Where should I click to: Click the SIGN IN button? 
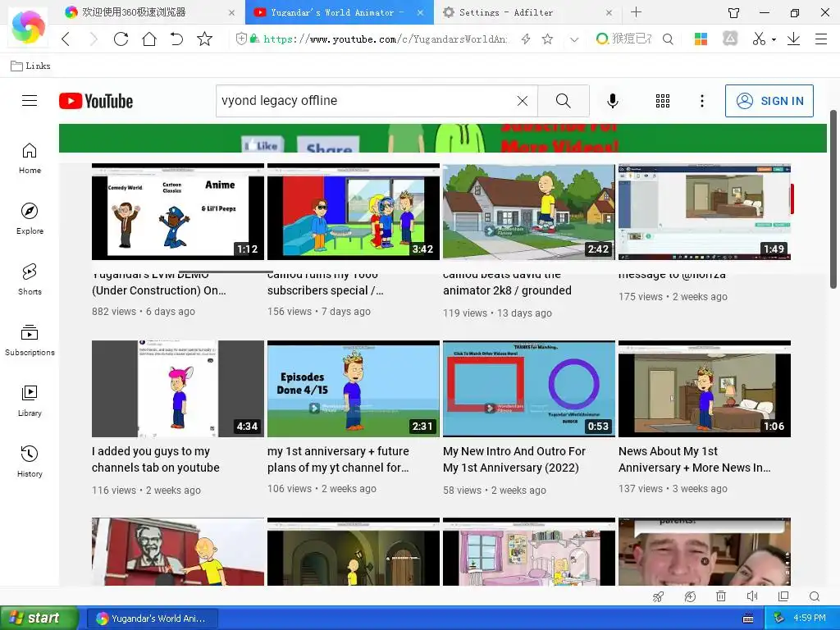(769, 101)
